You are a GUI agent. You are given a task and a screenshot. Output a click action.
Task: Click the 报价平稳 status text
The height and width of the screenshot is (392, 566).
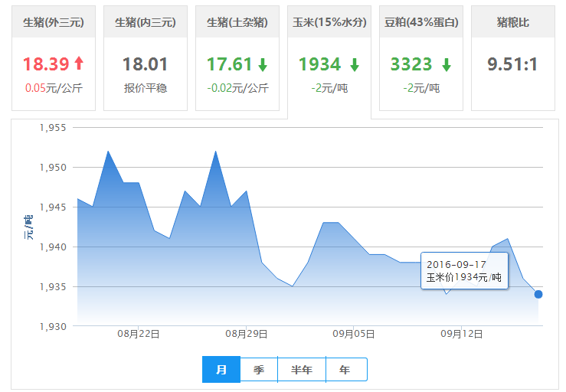146,88
